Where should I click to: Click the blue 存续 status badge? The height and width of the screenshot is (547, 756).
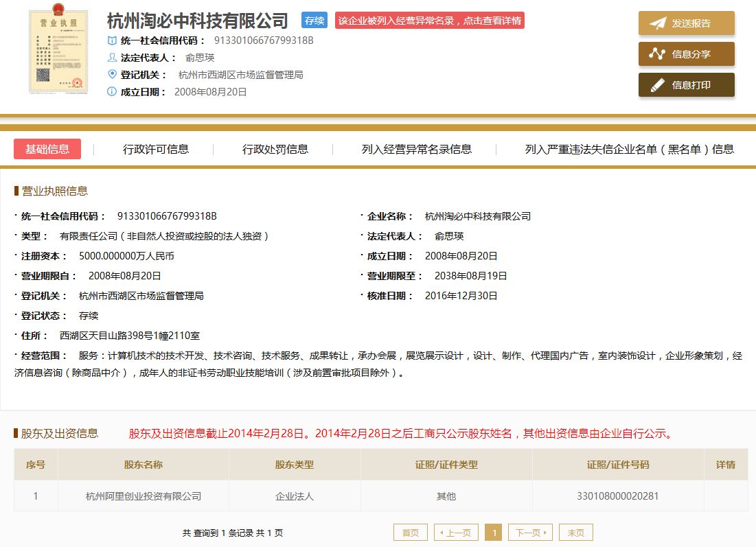pos(314,20)
